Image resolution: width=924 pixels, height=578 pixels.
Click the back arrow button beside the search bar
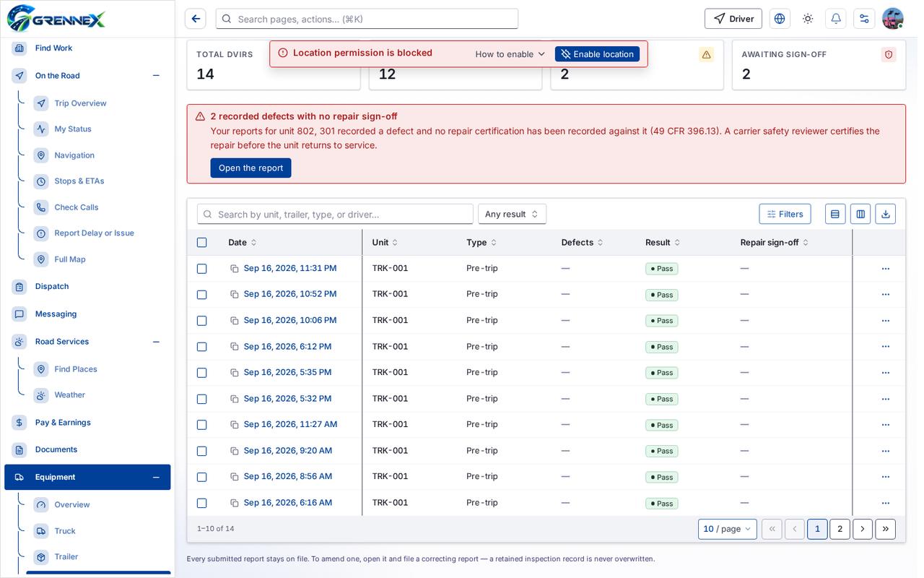[196, 19]
